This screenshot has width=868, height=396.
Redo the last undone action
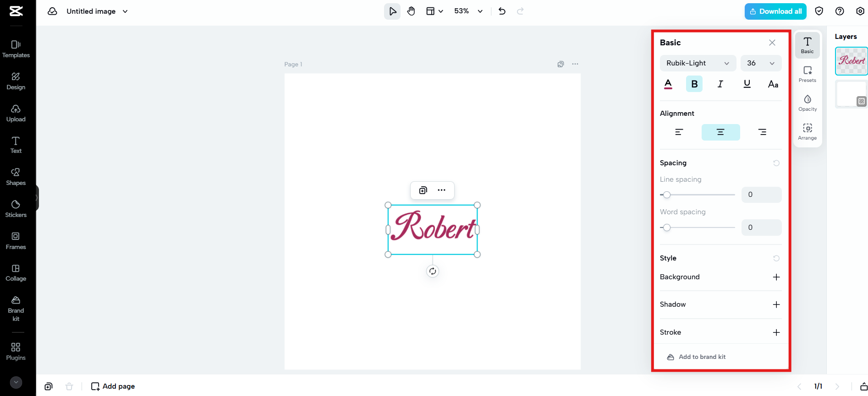[520, 11]
